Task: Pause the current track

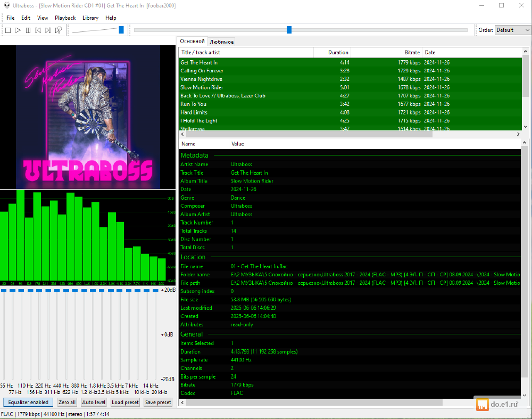Action: [x=28, y=30]
